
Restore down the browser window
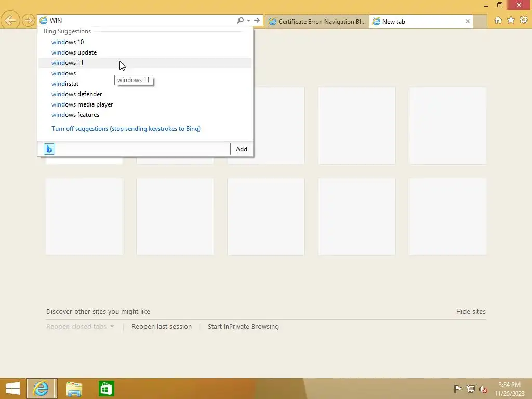tap(499, 5)
